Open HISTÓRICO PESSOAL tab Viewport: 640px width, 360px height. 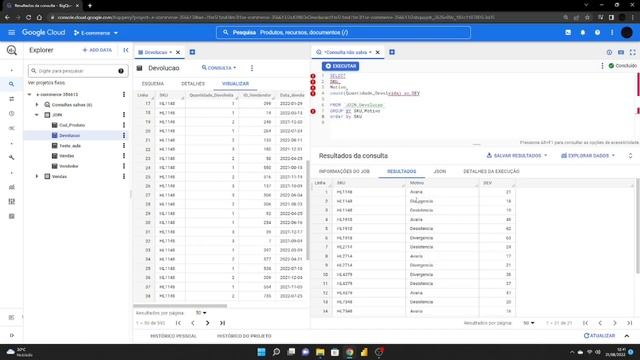click(x=173, y=336)
